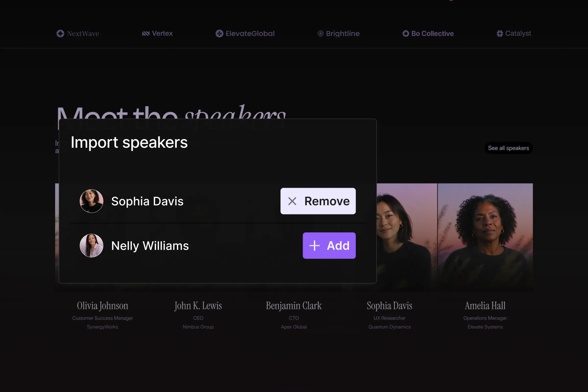Viewport: 588px width, 392px height.
Task: Click the Customer Success Manager title
Action: (x=102, y=318)
